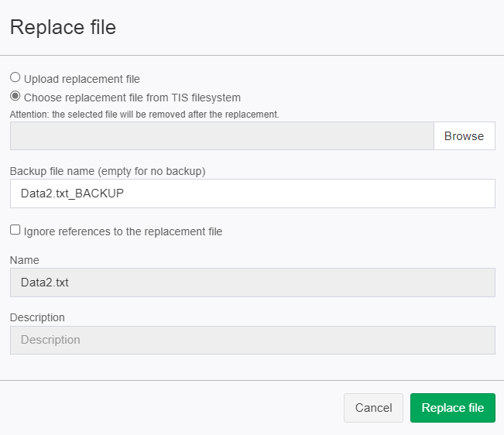The height and width of the screenshot is (435, 504).
Task: Click the 'Replace file' dialog title
Action: pos(63,27)
